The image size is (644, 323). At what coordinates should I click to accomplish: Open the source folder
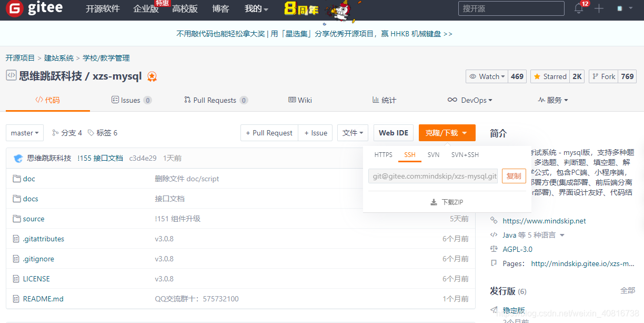click(x=34, y=219)
